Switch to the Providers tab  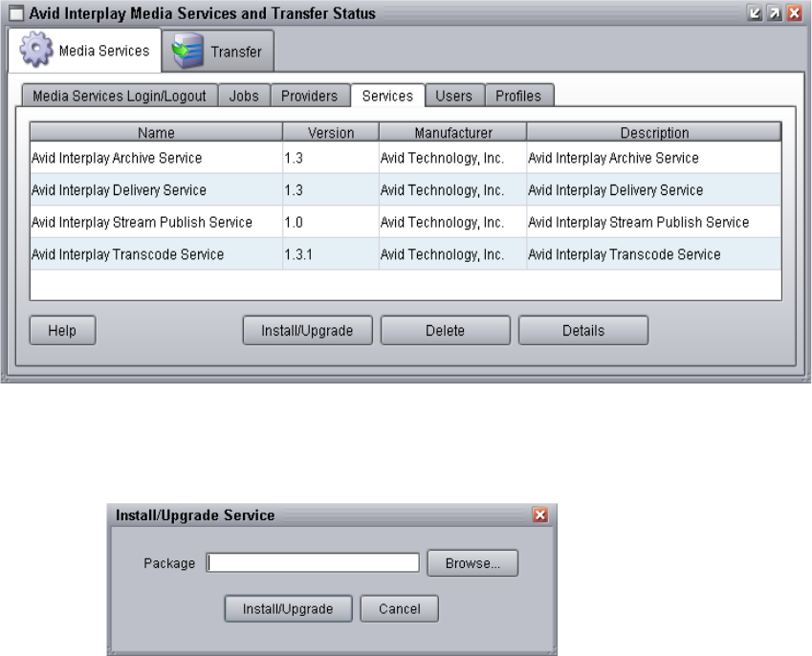coord(310,96)
